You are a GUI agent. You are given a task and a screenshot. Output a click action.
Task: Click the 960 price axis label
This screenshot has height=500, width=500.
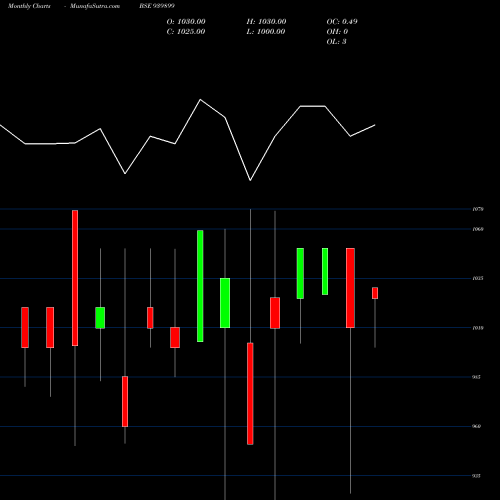[477, 426]
